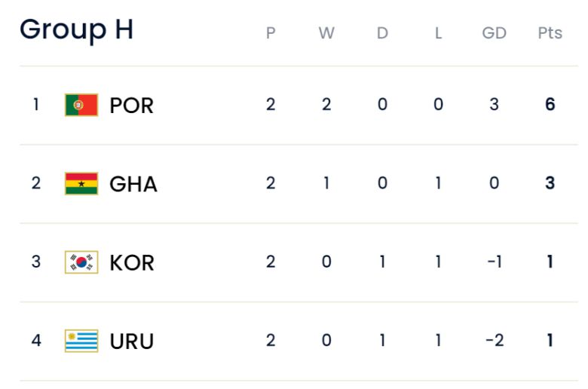Click the Pts column header

pyautogui.click(x=550, y=34)
